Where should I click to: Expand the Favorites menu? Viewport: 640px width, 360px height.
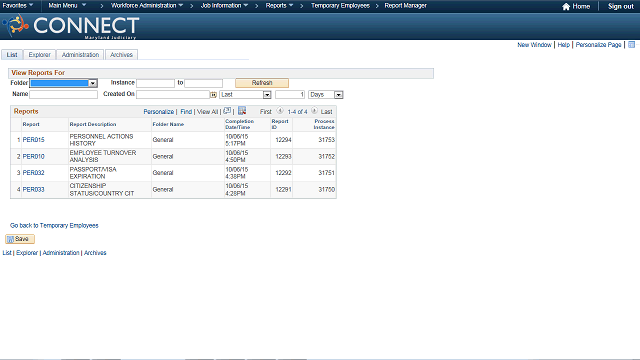coord(18,5)
